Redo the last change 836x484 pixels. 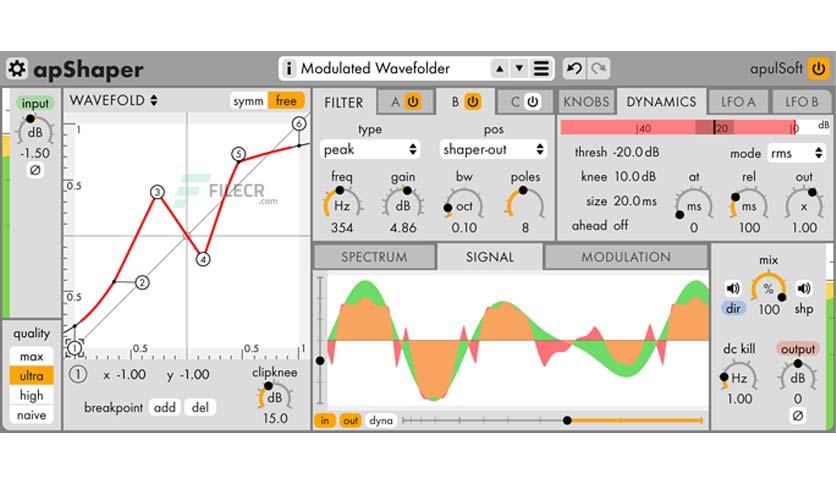tap(598, 69)
